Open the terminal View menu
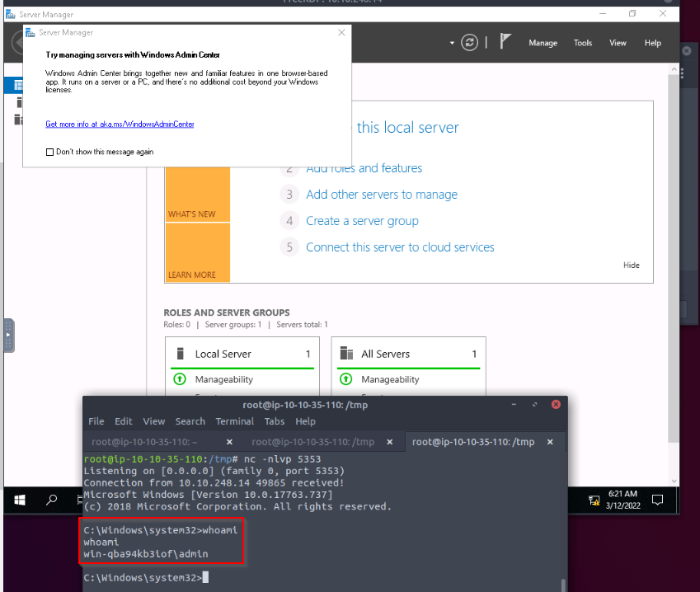700x592 pixels. [154, 421]
